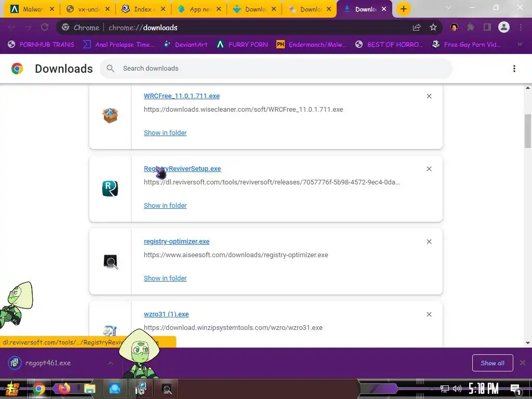Open the Chrome profile avatar

pos(504,28)
